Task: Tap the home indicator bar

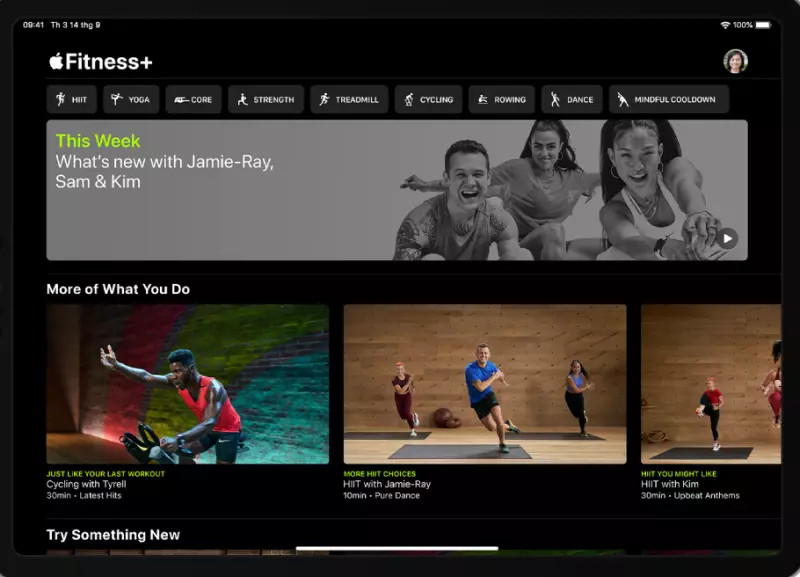Action: [397, 548]
